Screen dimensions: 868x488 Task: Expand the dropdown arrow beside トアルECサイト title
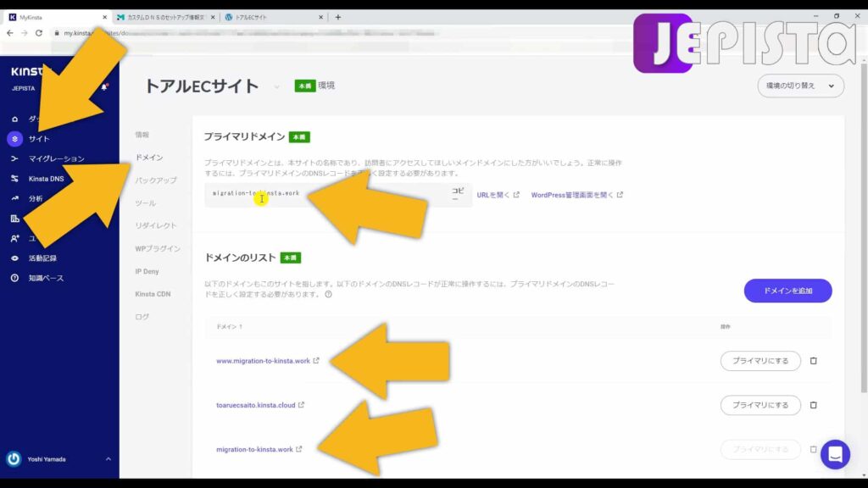[x=276, y=86]
